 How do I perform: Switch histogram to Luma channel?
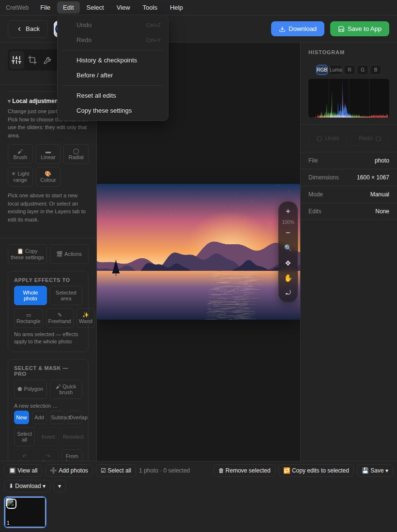(x=336, y=70)
